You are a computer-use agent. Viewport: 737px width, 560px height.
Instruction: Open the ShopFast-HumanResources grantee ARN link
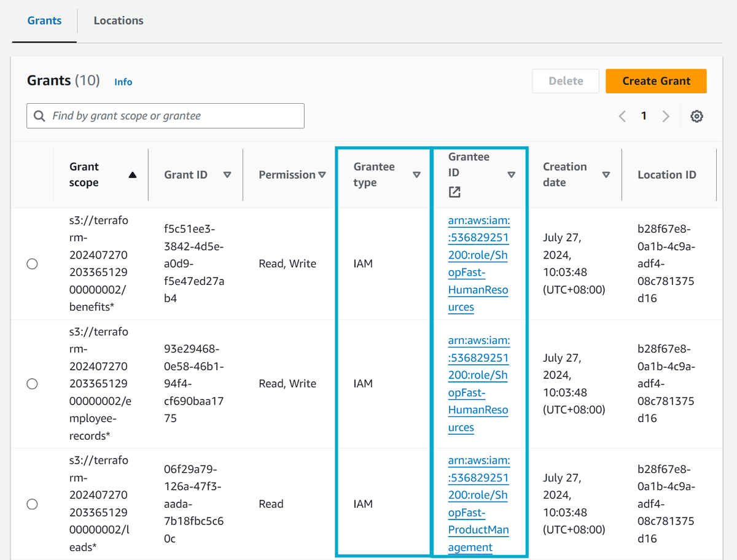coord(478,263)
